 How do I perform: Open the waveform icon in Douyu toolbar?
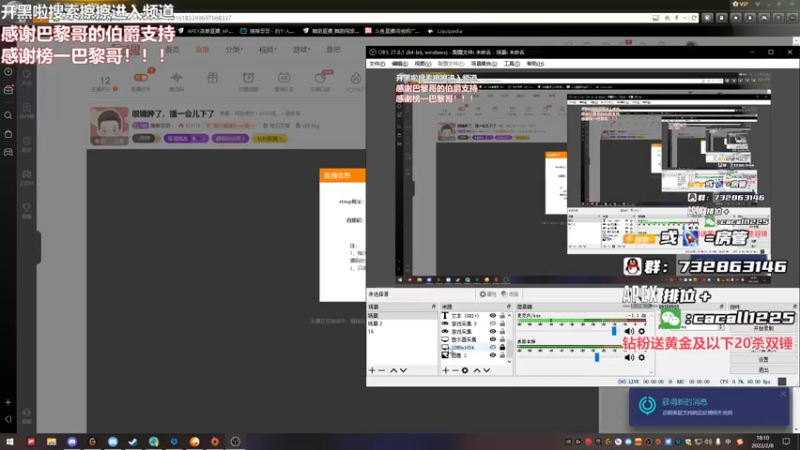(177, 78)
